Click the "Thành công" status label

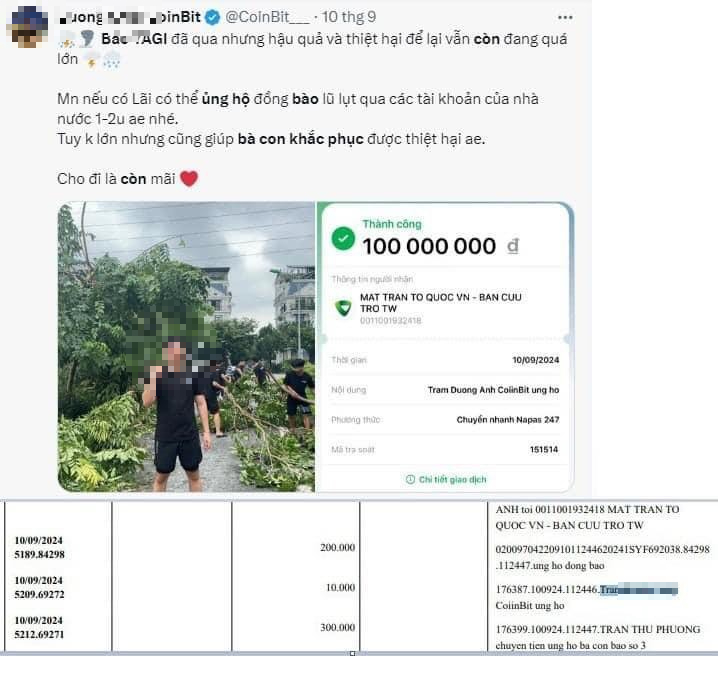click(x=392, y=224)
